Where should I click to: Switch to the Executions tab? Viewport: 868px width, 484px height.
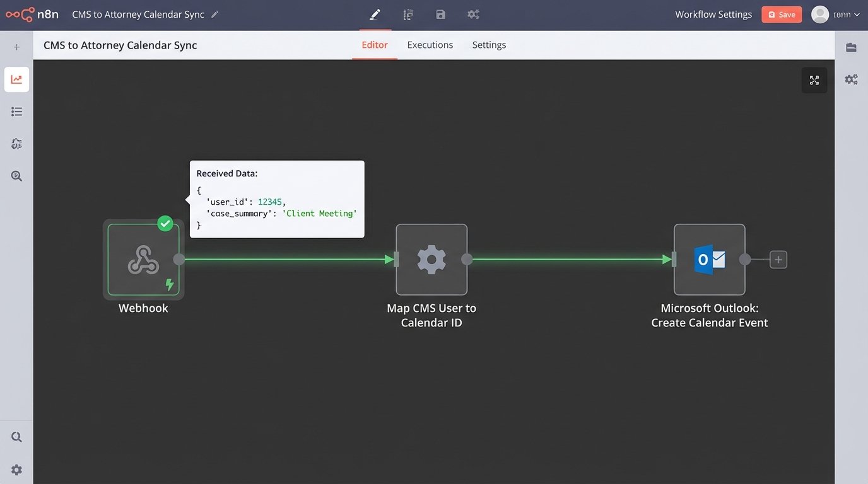click(x=430, y=45)
